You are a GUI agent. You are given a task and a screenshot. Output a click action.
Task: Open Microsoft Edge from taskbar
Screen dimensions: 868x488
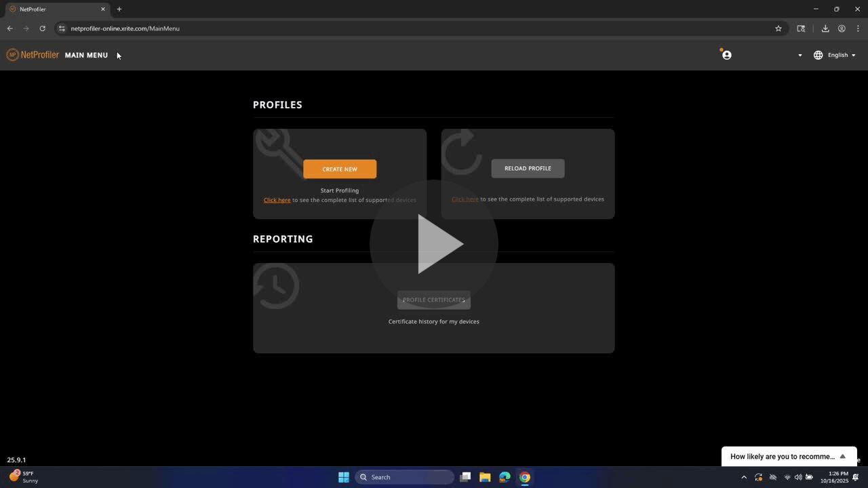click(505, 477)
